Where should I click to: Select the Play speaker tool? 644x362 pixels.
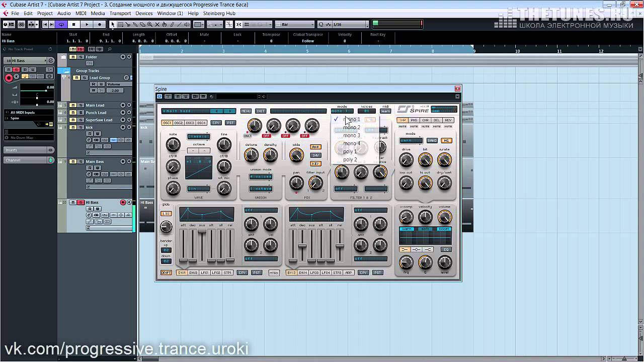(188, 24)
